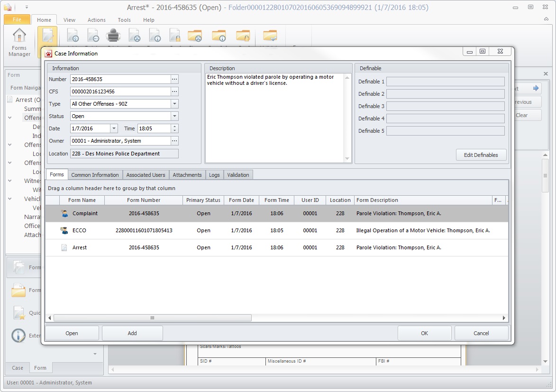Click the application icon in the title bar

click(8, 7)
